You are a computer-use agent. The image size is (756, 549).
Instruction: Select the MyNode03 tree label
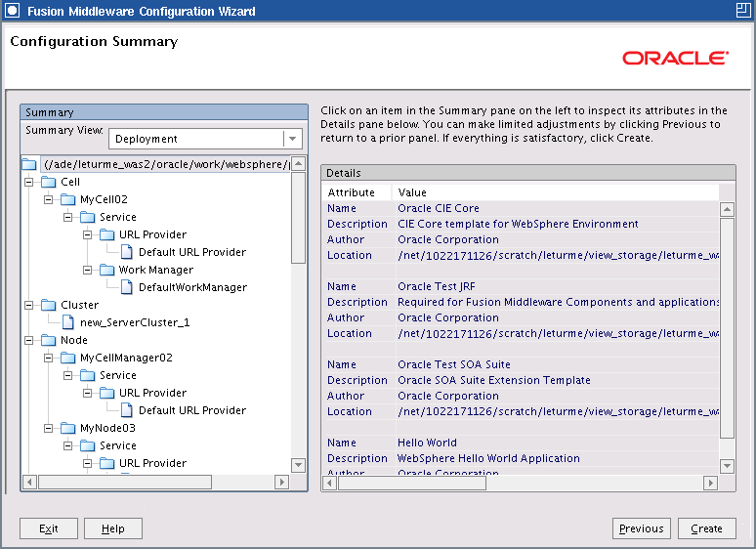click(x=108, y=428)
